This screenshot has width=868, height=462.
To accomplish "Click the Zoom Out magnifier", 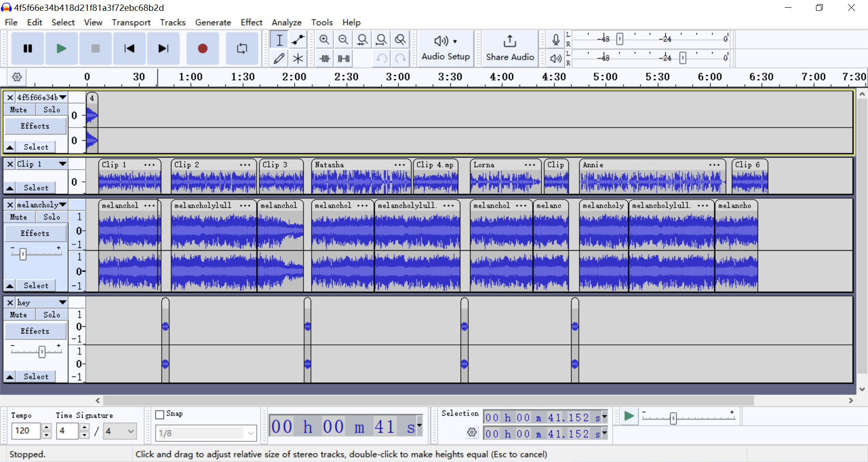I will (x=343, y=40).
